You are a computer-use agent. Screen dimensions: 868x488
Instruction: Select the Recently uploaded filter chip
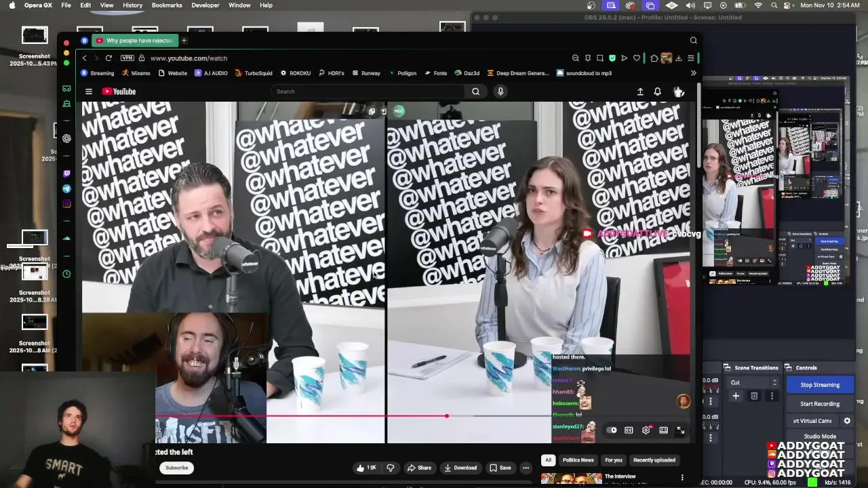654,460
